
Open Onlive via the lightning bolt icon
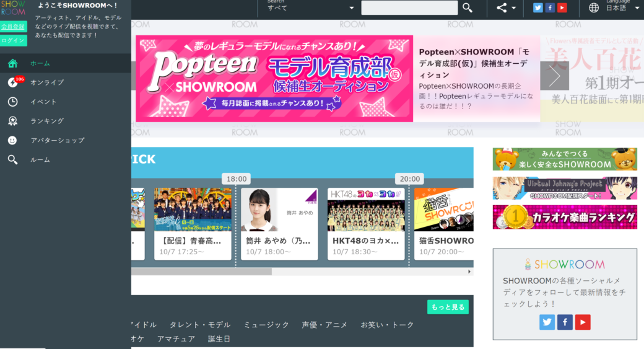(12, 82)
